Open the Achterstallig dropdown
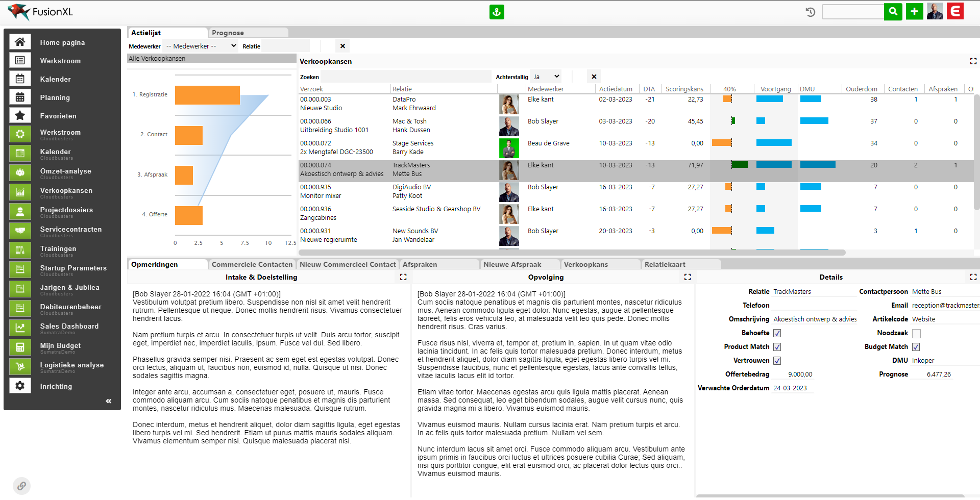980x500 pixels. [546, 77]
